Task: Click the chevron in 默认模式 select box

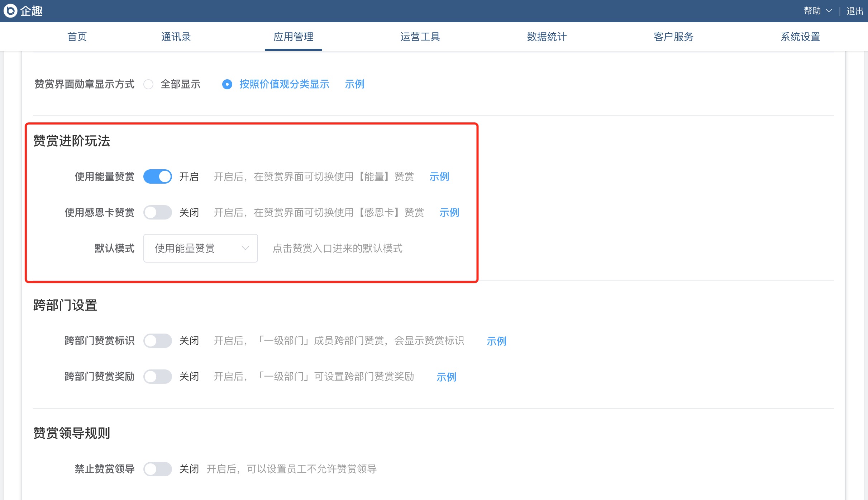Action: [245, 248]
